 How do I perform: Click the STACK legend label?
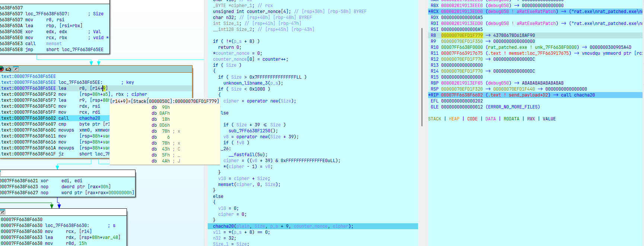pyautogui.click(x=434, y=119)
